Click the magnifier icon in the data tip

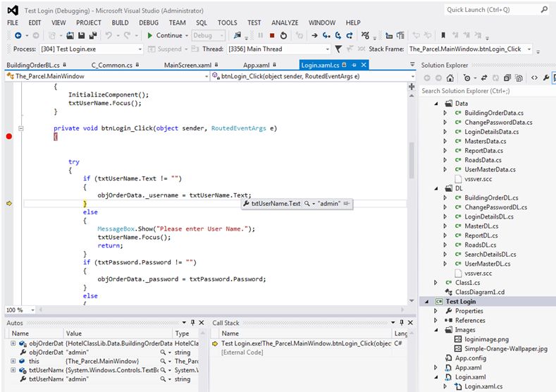click(x=308, y=204)
